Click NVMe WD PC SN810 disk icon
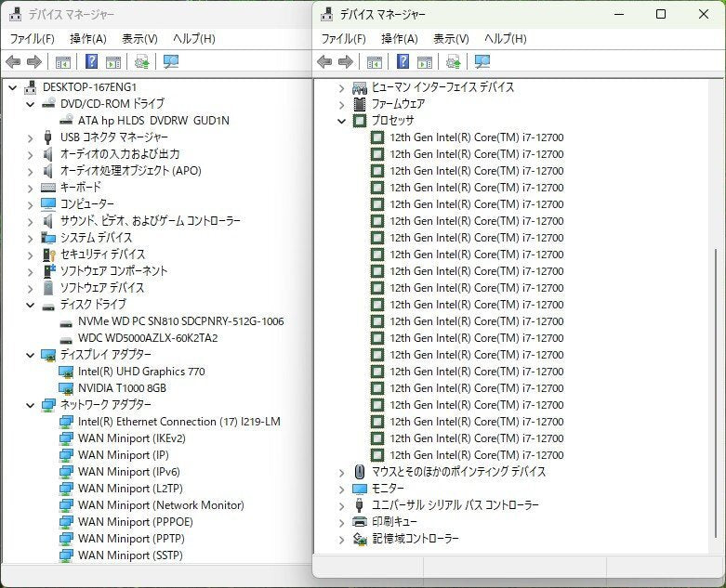 66,322
